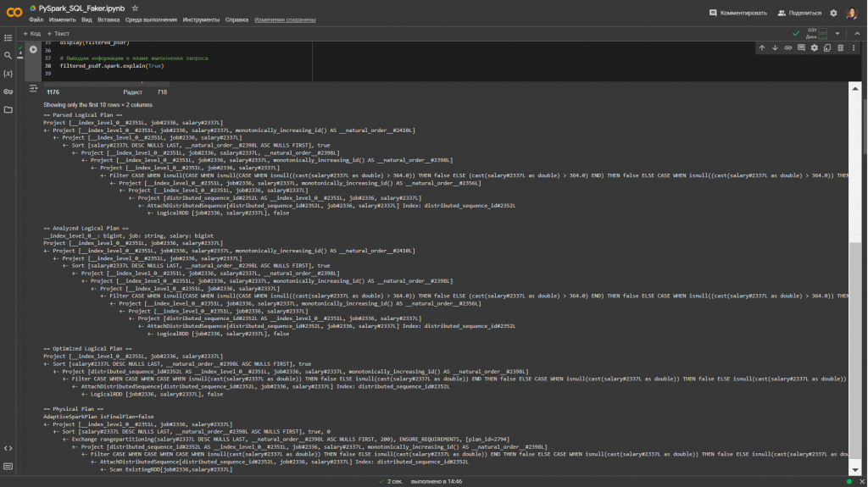Copy link to the current cell
This screenshot has height=487, width=868.
[788, 47]
